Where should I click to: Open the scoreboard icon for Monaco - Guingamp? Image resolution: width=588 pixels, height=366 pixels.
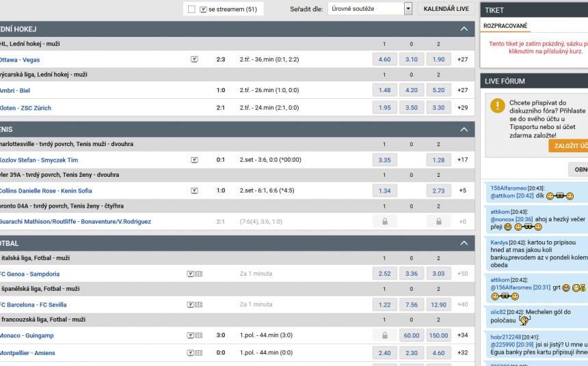(x=199, y=335)
